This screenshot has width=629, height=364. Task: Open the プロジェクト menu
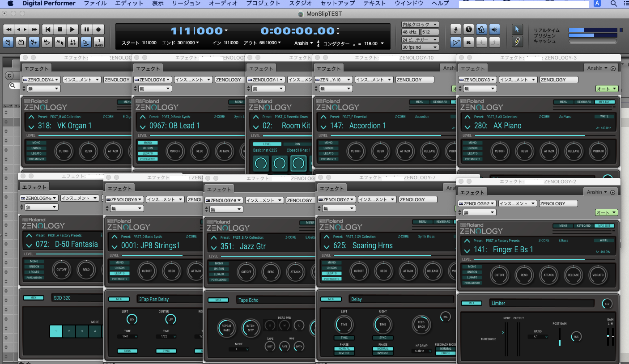coord(263,4)
